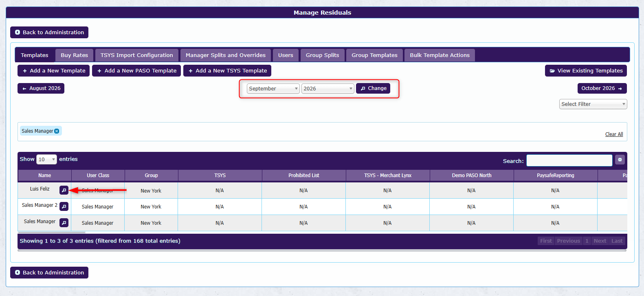644x296 pixels.
Task: Switch to the Templates tab
Action: (x=35, y=55)
